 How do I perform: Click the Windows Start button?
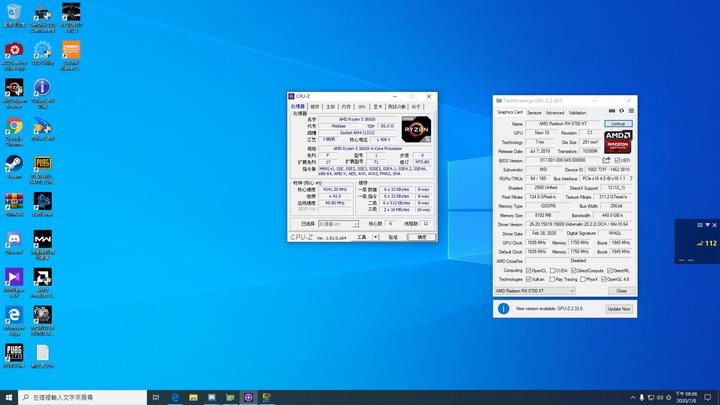(9, 397)
